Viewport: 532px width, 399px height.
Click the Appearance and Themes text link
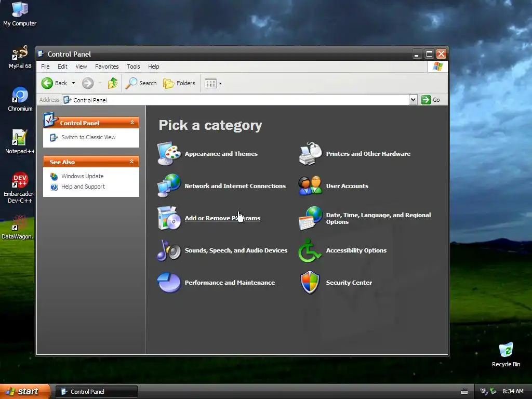(x=221, y=154)
